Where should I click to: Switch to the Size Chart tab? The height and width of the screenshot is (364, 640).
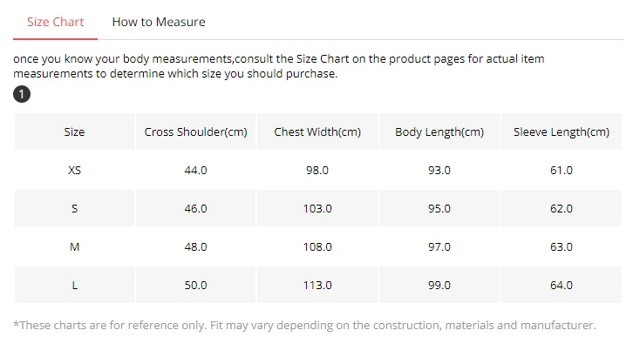55,22
